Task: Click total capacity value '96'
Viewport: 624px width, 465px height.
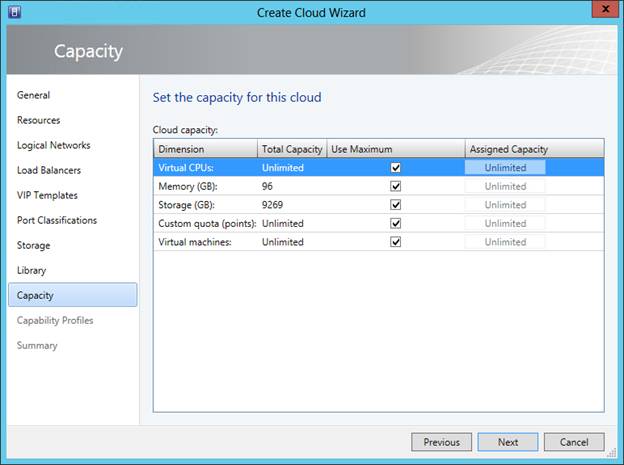Action: (x=267, y=186)
